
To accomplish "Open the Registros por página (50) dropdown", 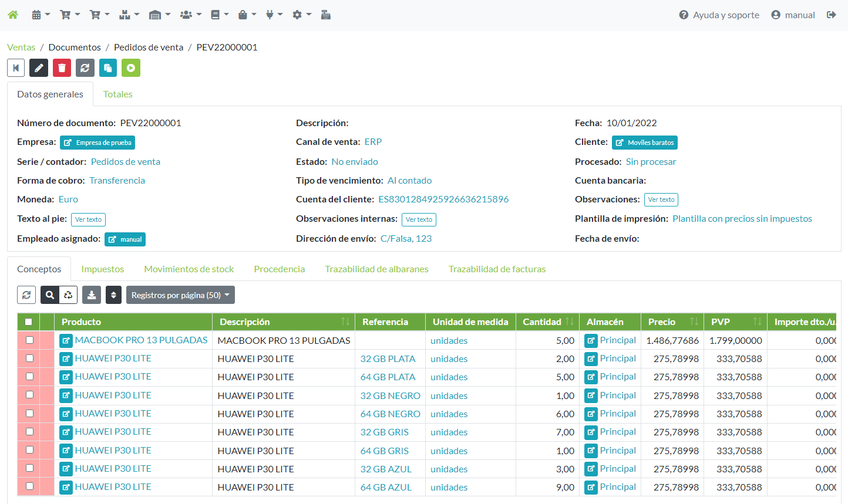I will [x=180, y=295].
